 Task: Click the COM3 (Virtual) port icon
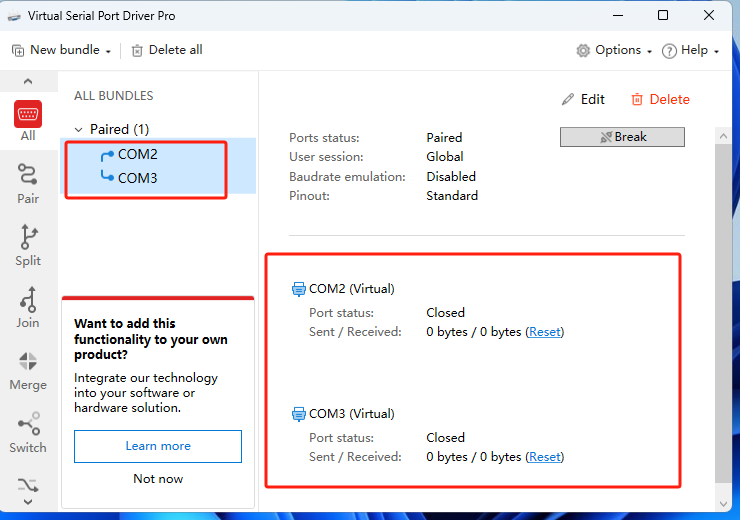pyautogui.click(x=298, y=414)
